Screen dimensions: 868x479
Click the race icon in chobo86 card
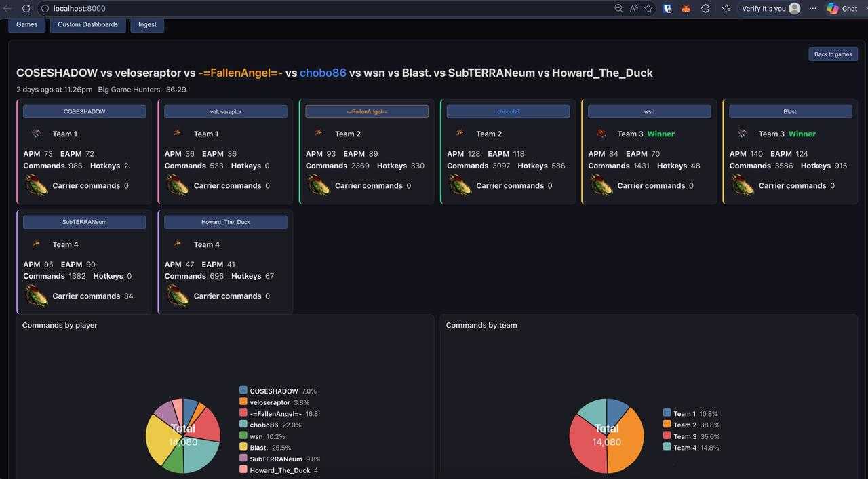pyautogui.click(x=459, y=134)
